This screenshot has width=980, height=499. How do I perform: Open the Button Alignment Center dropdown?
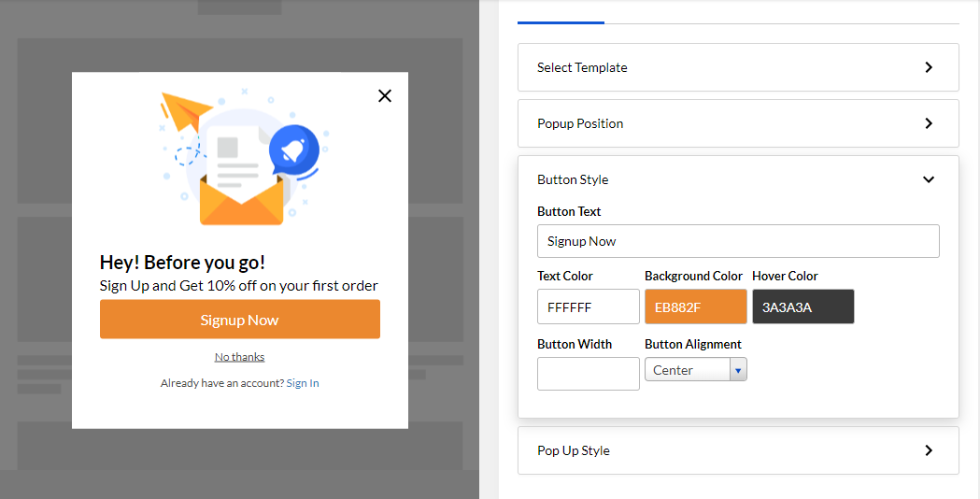click(x=696, y=369)
